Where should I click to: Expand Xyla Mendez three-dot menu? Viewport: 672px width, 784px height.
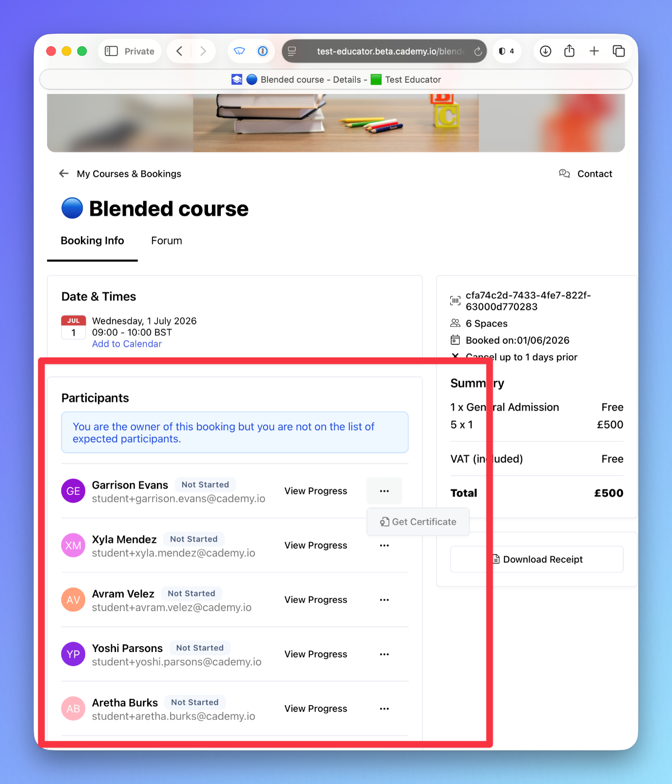coord(384,546)
